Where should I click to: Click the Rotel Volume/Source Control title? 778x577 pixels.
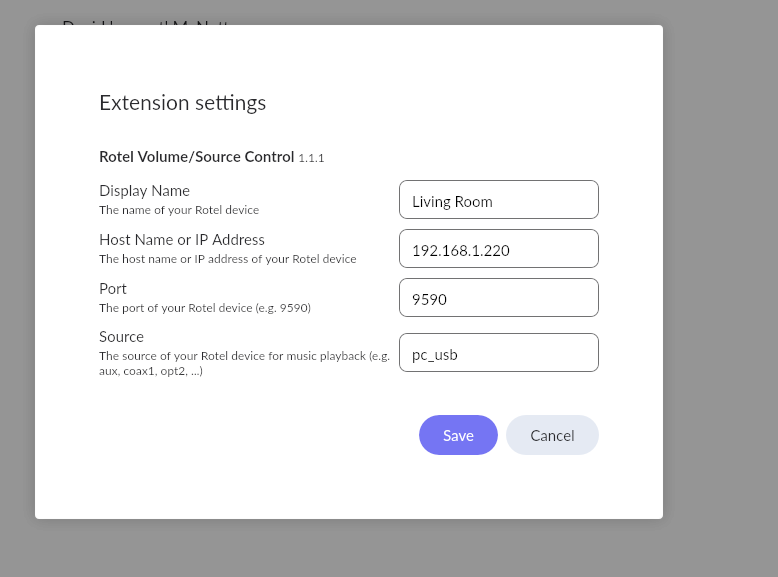196,157
